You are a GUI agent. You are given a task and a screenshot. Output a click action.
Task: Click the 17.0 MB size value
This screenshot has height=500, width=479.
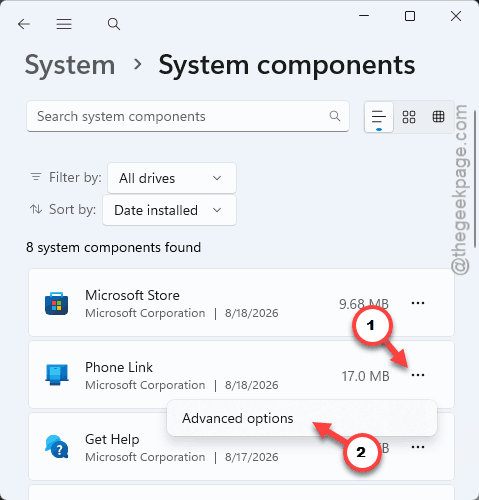365,376
